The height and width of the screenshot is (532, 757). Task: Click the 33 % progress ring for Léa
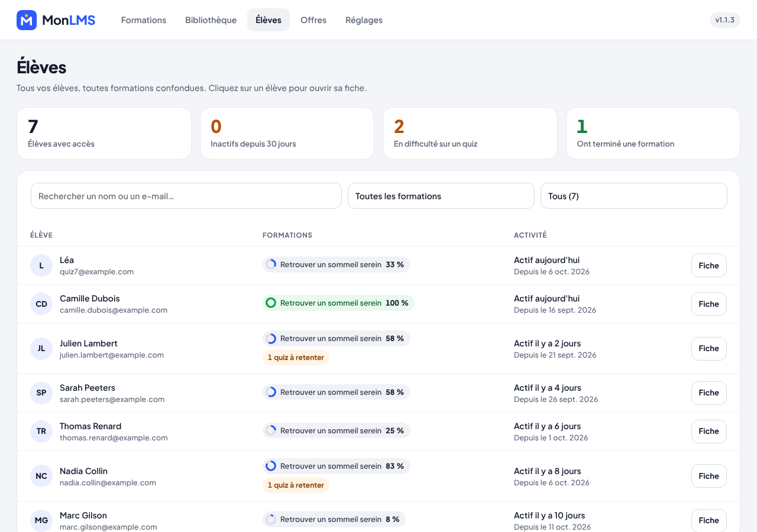click(x=271, y=264)
